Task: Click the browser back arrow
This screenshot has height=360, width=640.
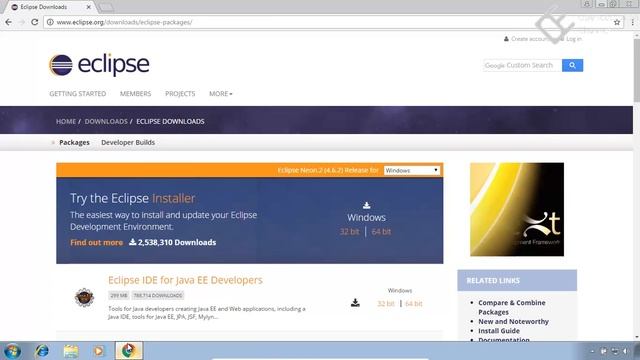Action: [9, 22]
